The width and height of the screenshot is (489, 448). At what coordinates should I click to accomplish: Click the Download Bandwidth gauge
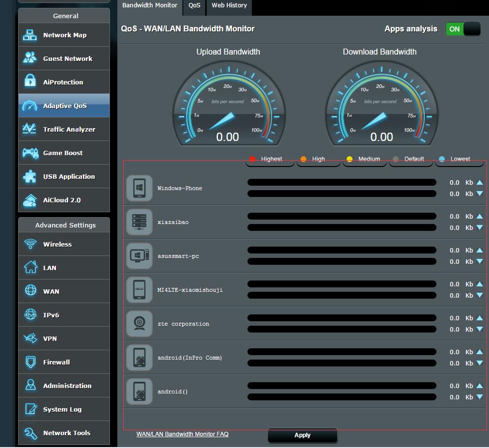click(x=381, y=103)
